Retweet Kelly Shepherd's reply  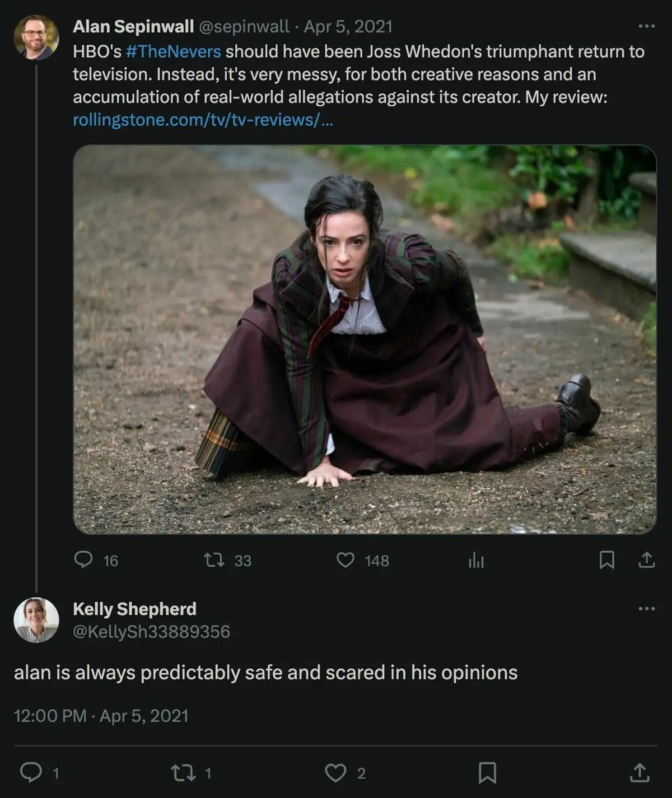pyautogui.click(x=183, y=773)
